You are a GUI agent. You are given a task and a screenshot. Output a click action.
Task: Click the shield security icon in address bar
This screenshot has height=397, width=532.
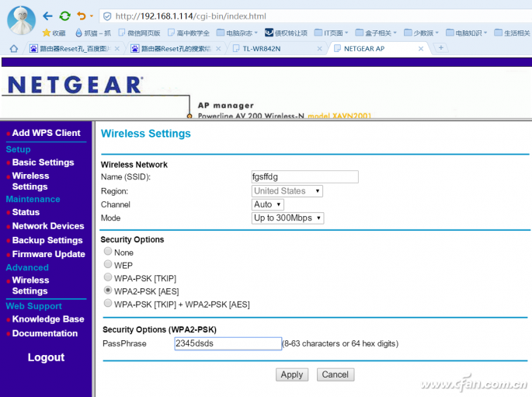pos(107,16)
